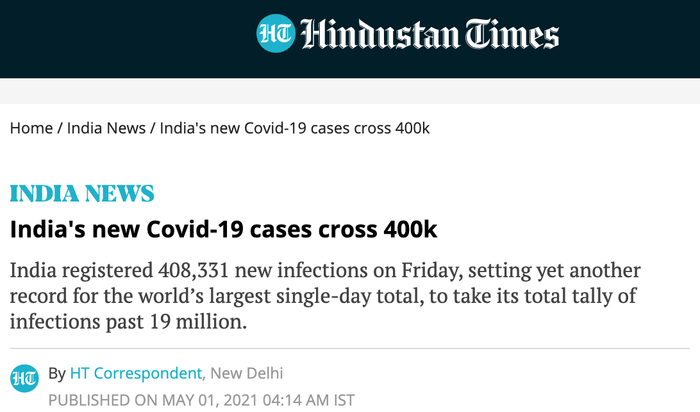Open India News breadcrumb link

[106, 129]
